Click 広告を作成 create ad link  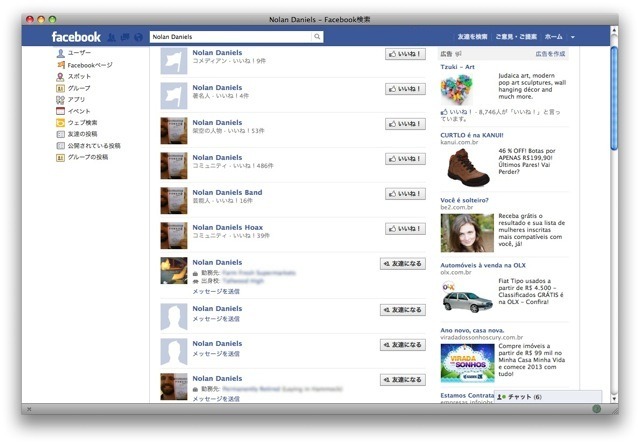(550, 54)
